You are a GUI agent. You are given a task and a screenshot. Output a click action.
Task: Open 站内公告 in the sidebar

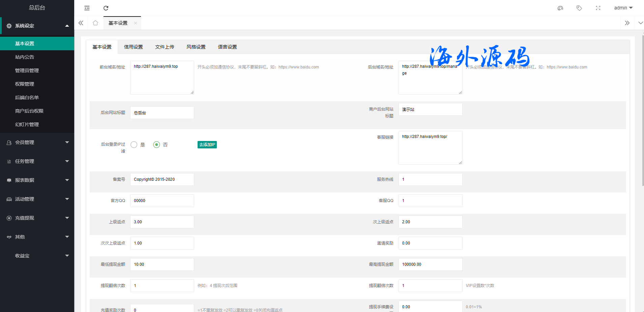pyautogui.click(x=25, y=57)
